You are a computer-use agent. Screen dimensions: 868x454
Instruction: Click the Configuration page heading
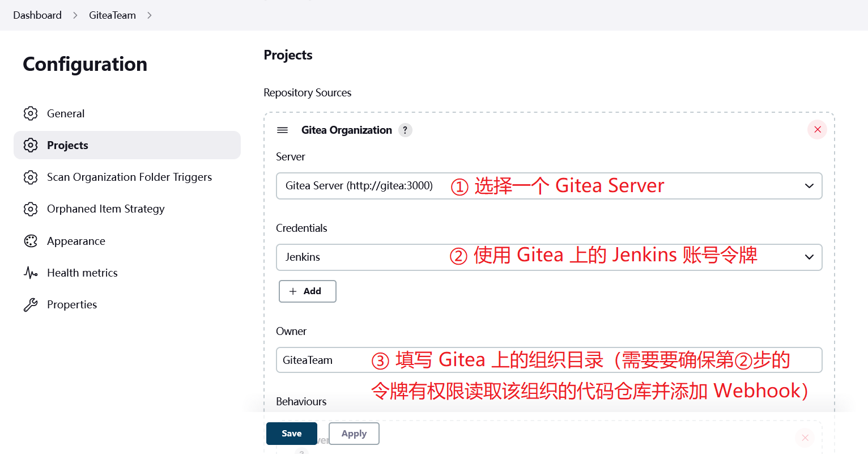click(85, 64)
